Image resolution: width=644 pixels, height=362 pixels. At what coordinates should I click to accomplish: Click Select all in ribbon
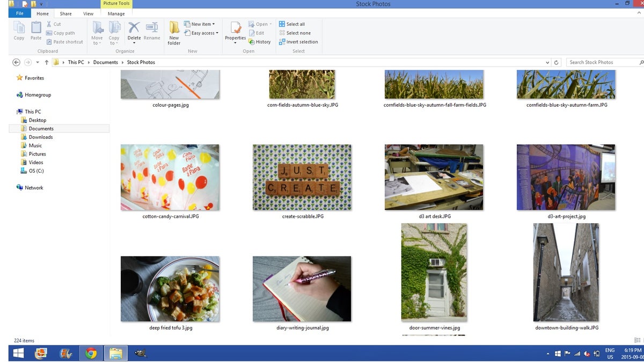292,24
